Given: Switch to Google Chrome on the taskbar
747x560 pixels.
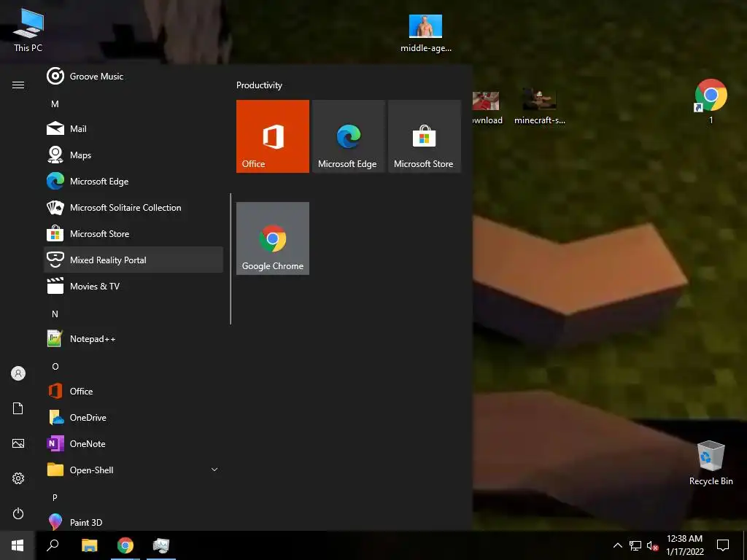Looking at the screenshot, I should [125, 545].
